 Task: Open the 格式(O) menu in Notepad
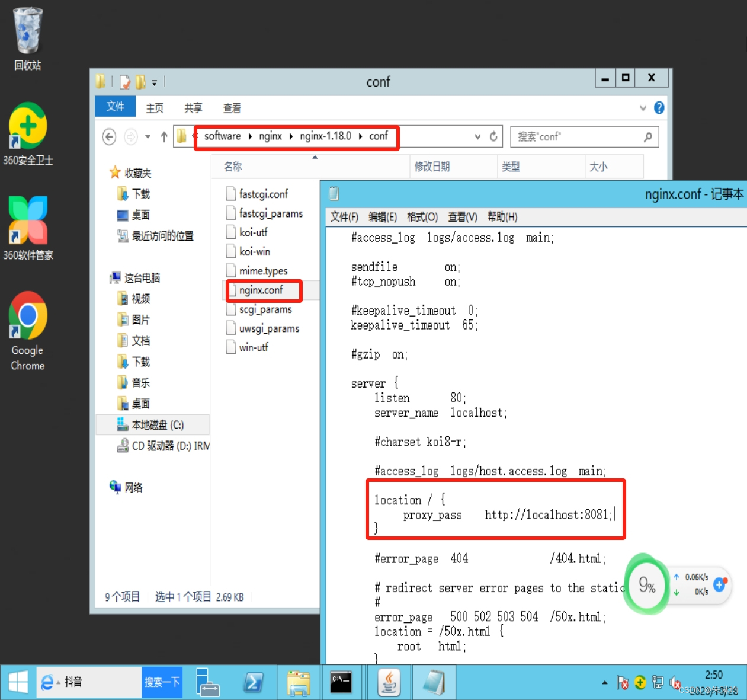click(422, 216)
